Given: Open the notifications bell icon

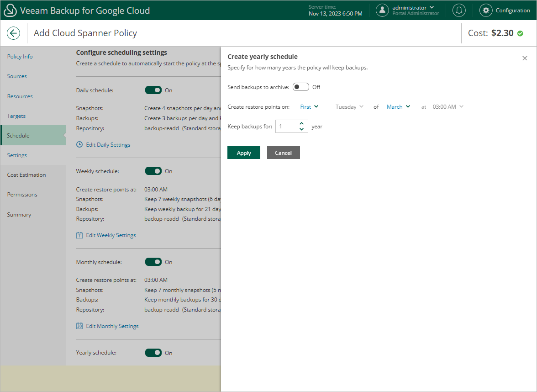Looking at the screenshot, I should [459, 10].
